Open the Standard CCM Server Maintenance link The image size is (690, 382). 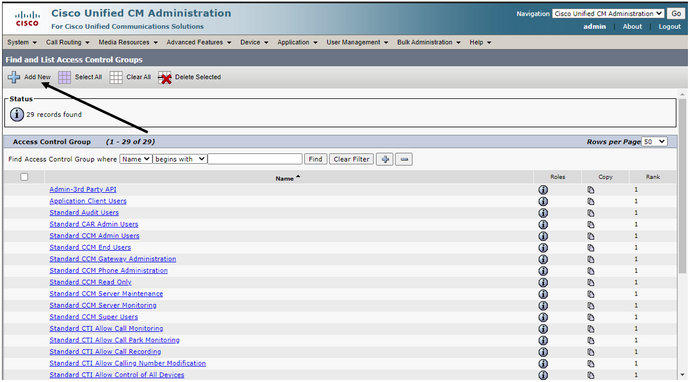106,294
